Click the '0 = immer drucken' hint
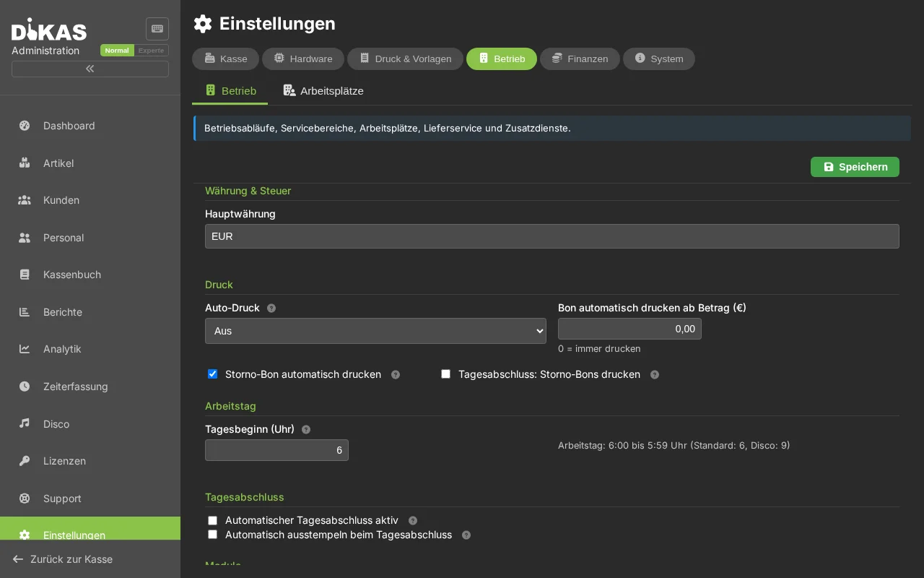 point(599,348)
